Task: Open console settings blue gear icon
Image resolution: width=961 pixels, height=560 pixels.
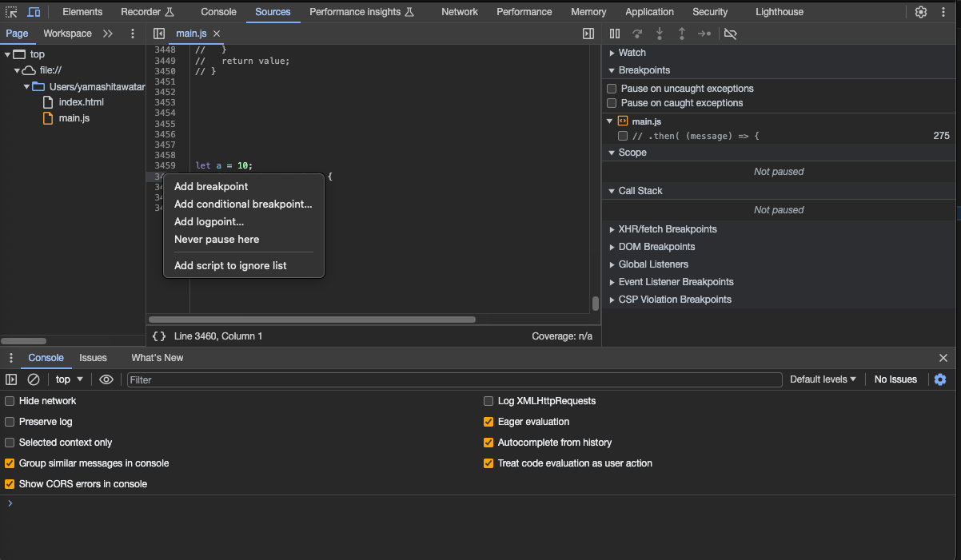Action: [x=940, y=379]
